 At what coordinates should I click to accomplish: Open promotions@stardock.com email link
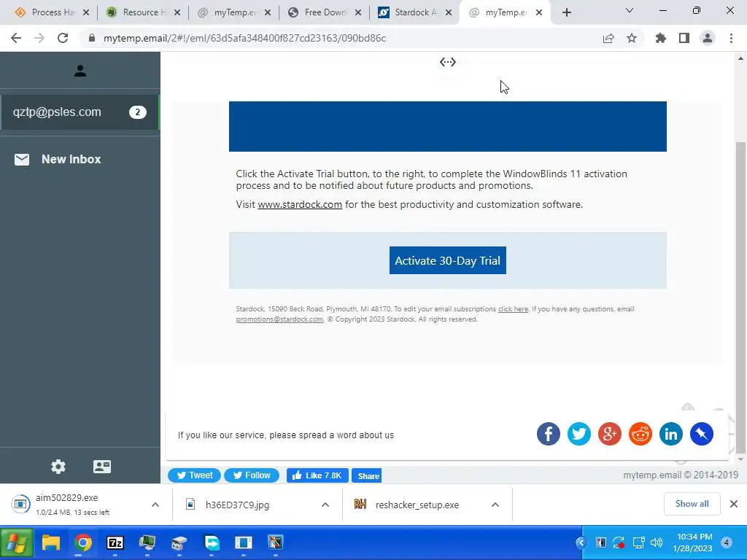279,319
